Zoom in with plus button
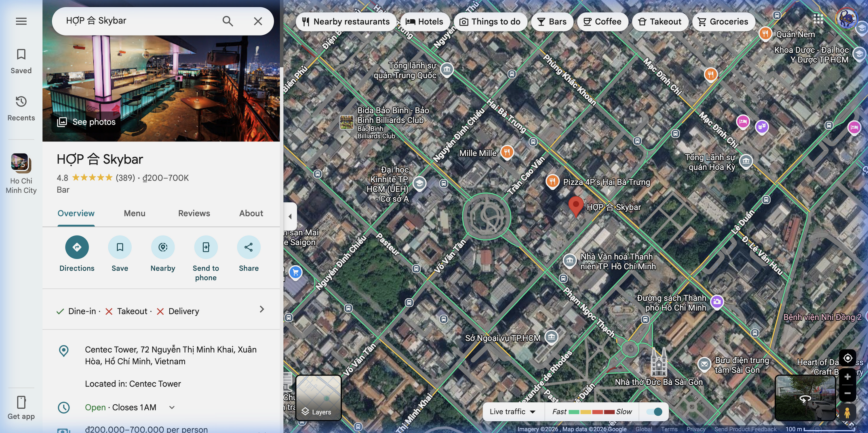 point(847,377)
